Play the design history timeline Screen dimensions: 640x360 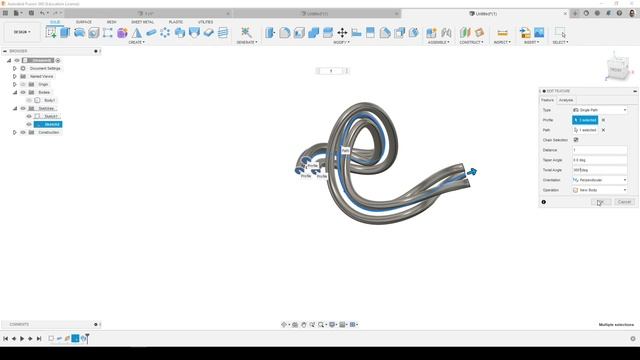22,338
